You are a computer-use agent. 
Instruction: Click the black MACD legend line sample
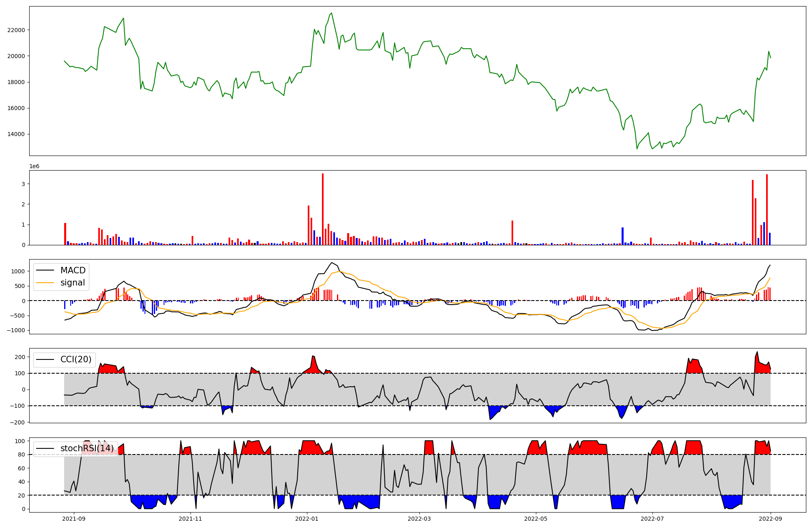[x=46, y=270]
